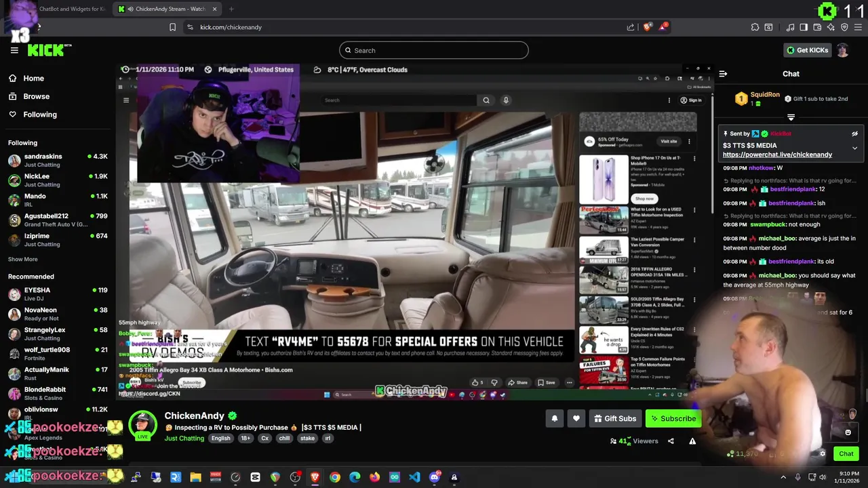The width and height of the screenshot is (868, 488).
Task: Click the green Subscribe button
Action: pos(673,419)
